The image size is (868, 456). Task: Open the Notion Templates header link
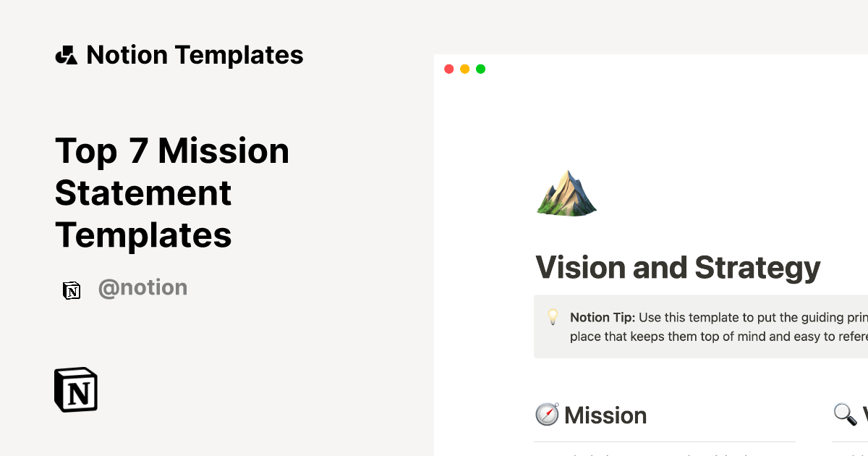point(195,55)
